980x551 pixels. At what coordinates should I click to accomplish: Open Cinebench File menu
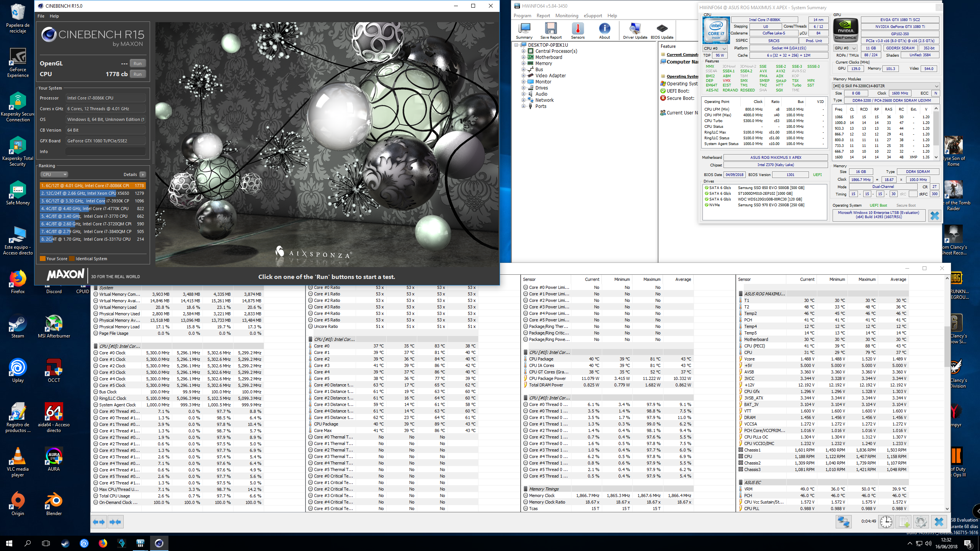click(41, 16)
